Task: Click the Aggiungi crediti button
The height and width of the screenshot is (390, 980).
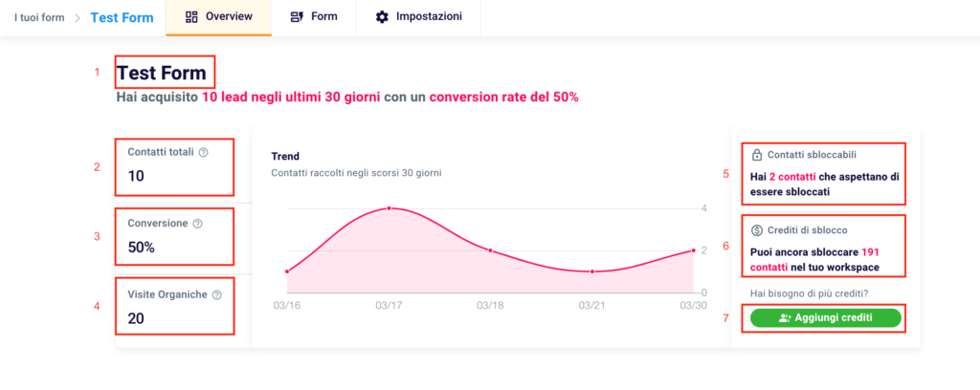Action: (826, 318)
